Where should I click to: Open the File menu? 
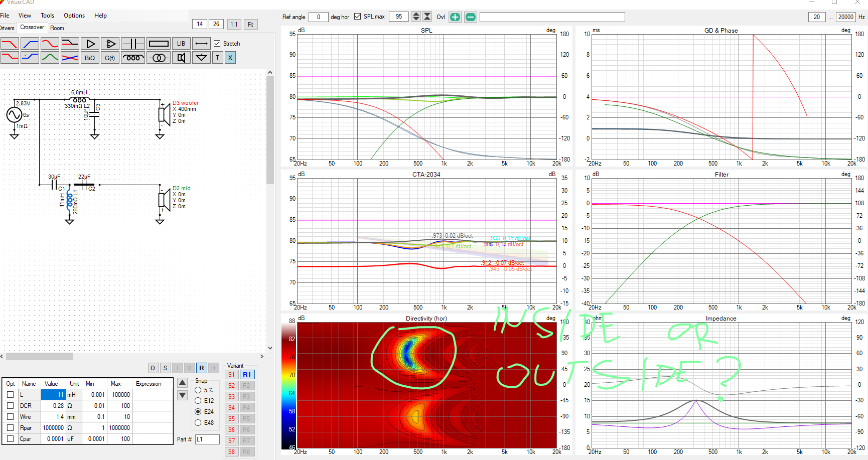[5, 16]
